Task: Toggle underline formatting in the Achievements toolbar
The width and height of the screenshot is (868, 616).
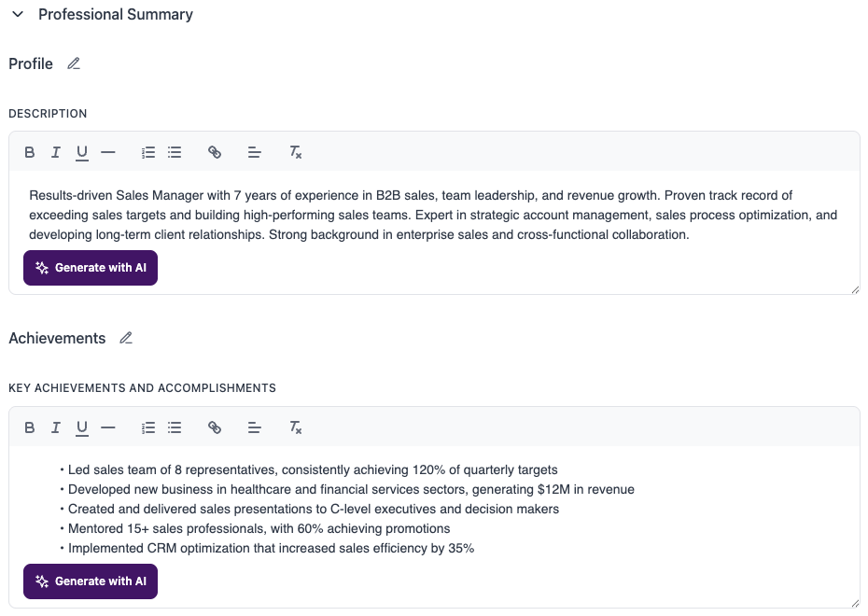Action: (x=81, y=427)
